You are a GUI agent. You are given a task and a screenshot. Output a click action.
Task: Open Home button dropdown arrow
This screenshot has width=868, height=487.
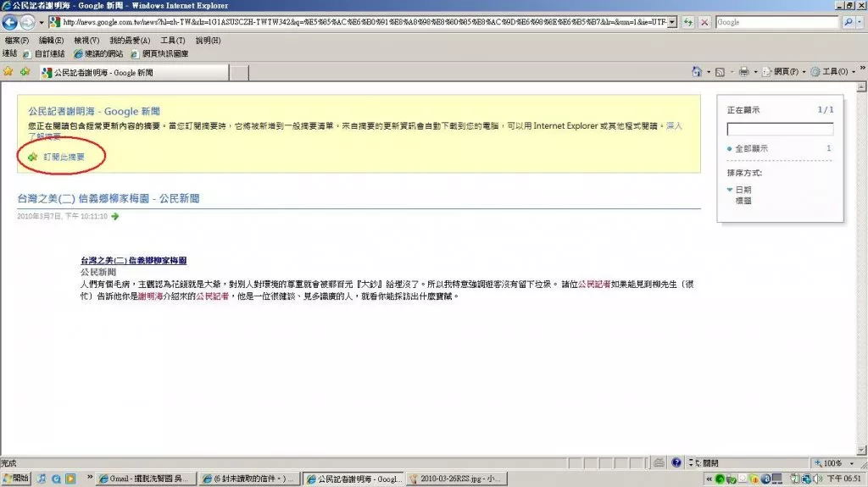709,72
